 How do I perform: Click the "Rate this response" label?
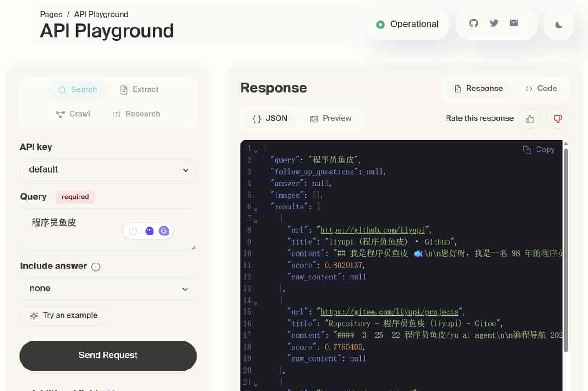tap(480, 118)
